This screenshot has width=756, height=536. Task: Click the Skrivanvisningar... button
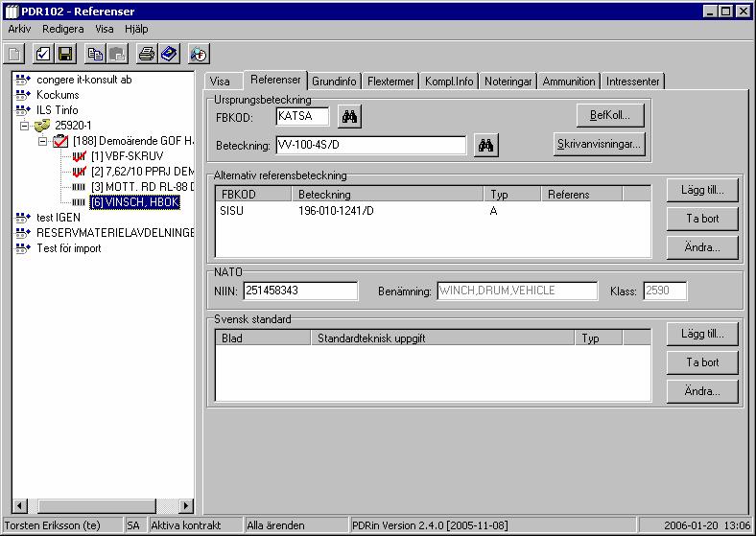click(599, 144)
